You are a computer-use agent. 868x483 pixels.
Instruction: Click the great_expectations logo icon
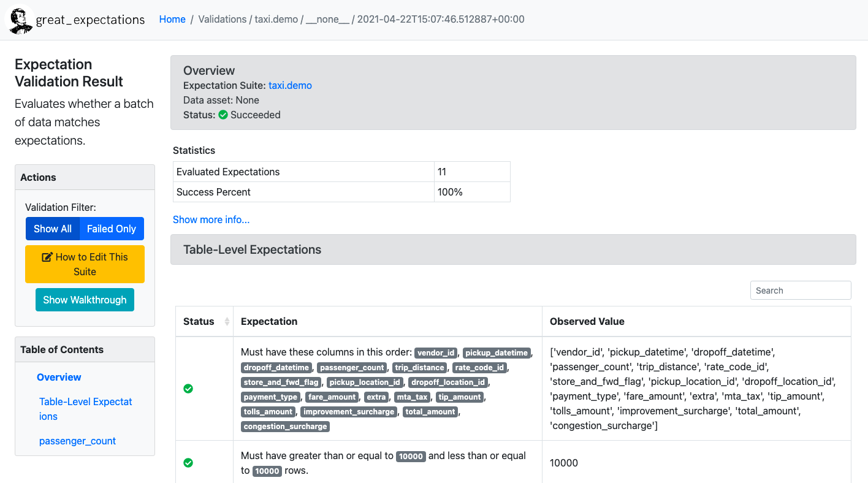pos(20,20)
